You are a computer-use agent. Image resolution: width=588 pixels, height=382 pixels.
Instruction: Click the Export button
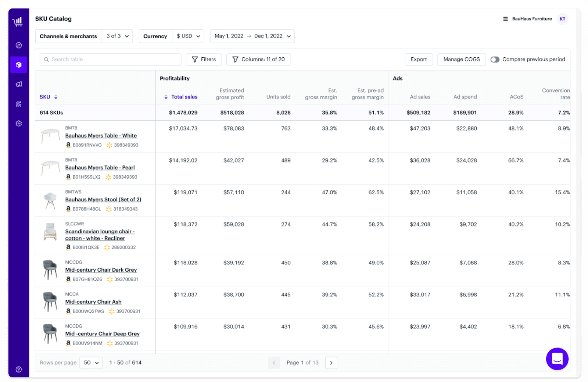419,59
